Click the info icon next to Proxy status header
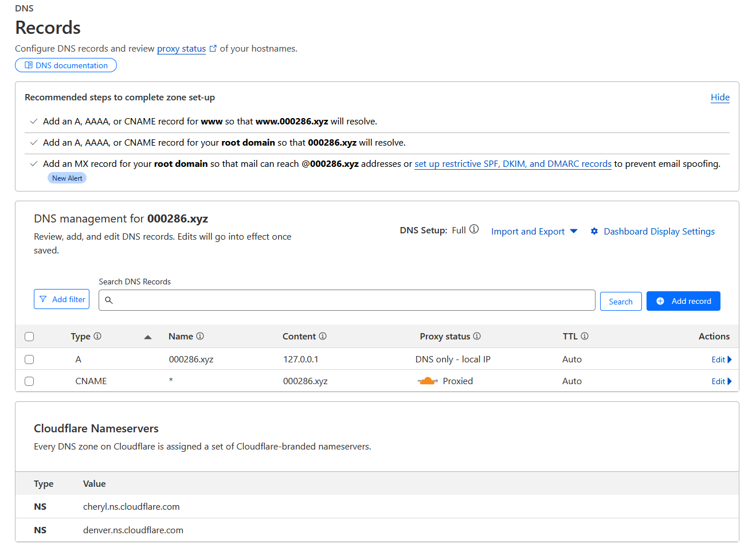The height and width of the screenshot is (551, 756). tap(477, 336)
